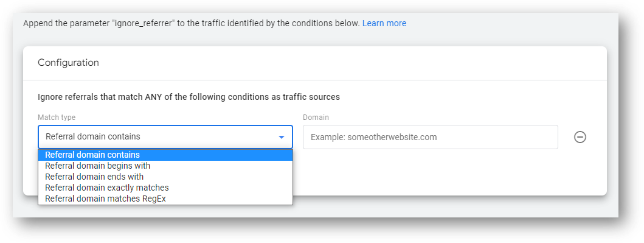
Task: Select "Referral domain exactly matches" option
Action: pos(165,188)
